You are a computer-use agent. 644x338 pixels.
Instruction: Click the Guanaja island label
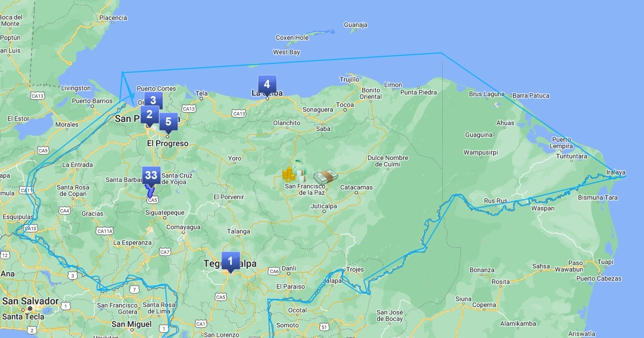pos(355,25)
